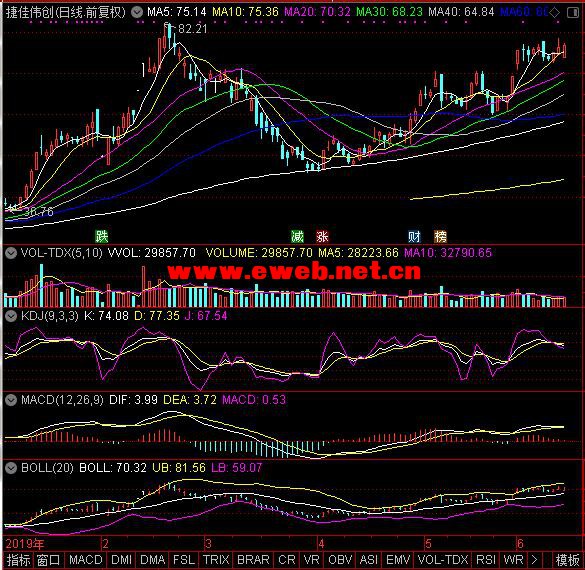Click the green 跌 marker icon
Viewport: 585px width, 570px height.
coord(101,236)
